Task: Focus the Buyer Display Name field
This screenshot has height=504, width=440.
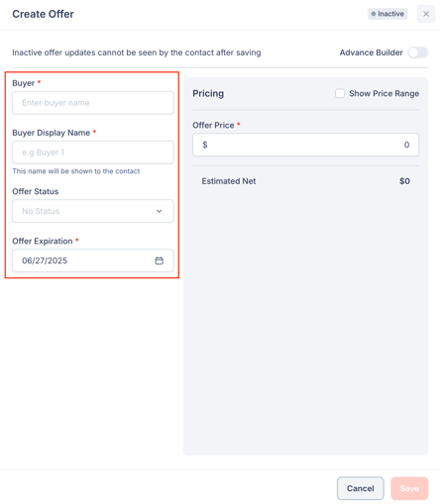Action: coord(93,152)
